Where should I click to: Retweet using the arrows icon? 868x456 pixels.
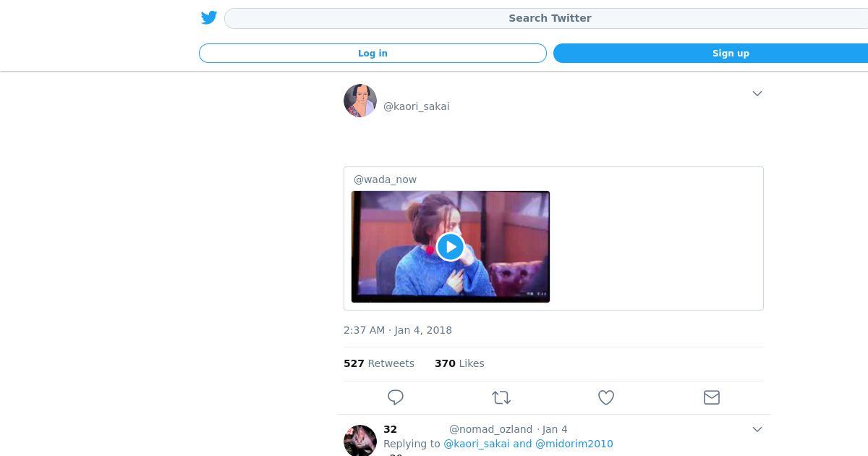501,397
